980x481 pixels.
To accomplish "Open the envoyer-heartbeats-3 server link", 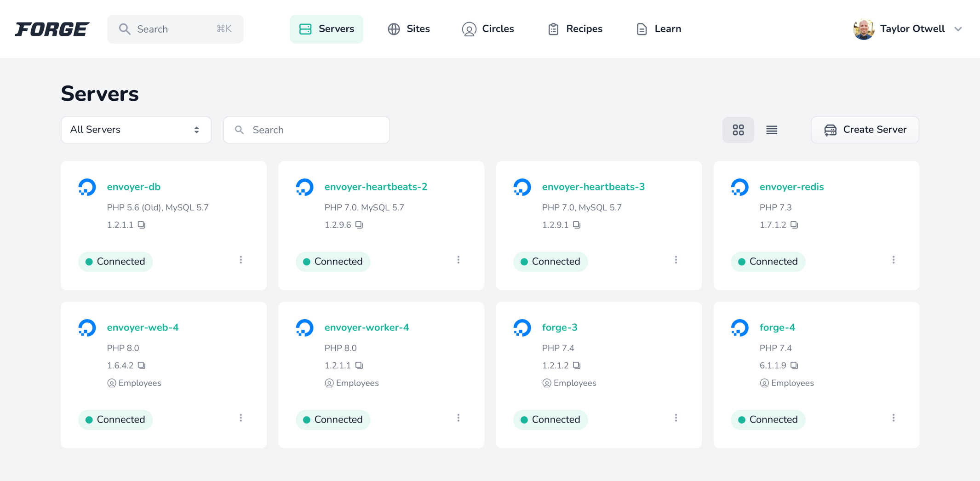I will pos(593,187).
